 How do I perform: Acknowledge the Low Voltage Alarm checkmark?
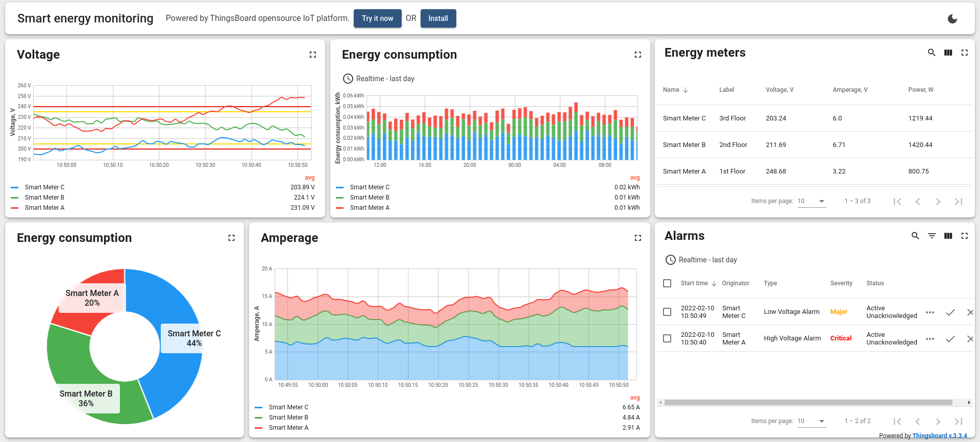(950, 312)
